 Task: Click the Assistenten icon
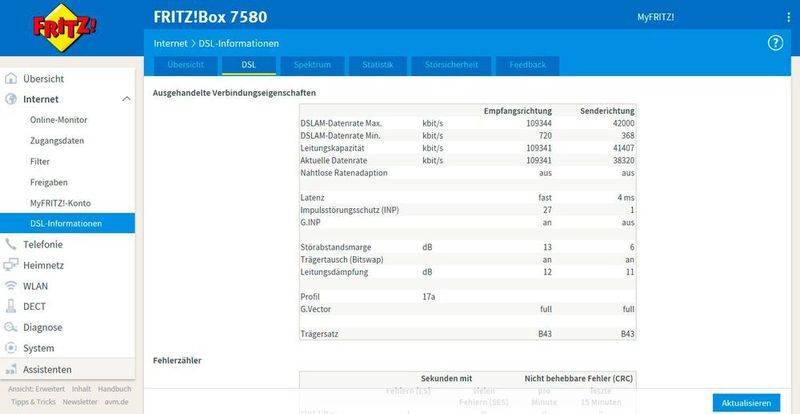point(11,369)
